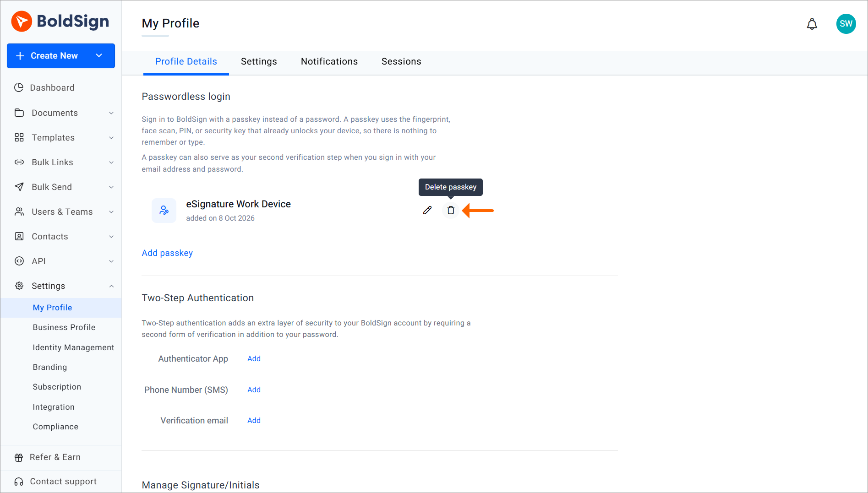Click the Dashboard pie chart icon

pos(19,87)
